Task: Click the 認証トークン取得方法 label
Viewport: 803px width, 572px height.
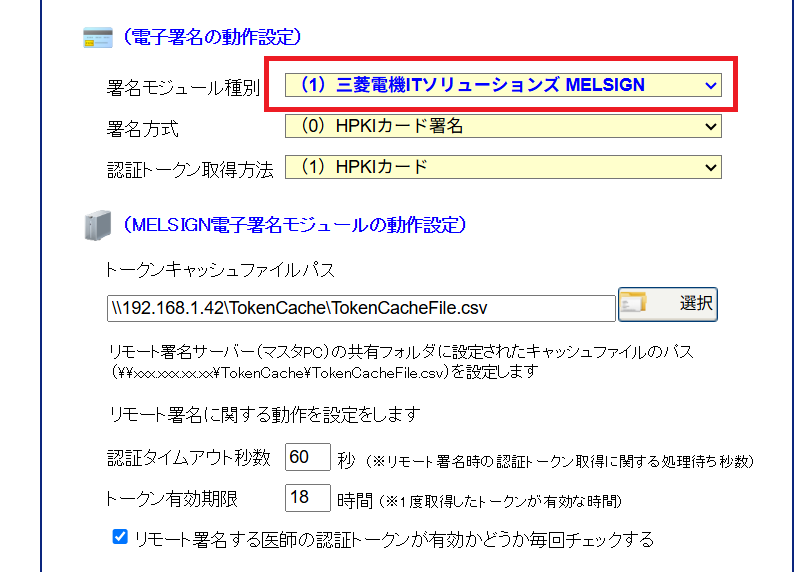Action: 190,170
